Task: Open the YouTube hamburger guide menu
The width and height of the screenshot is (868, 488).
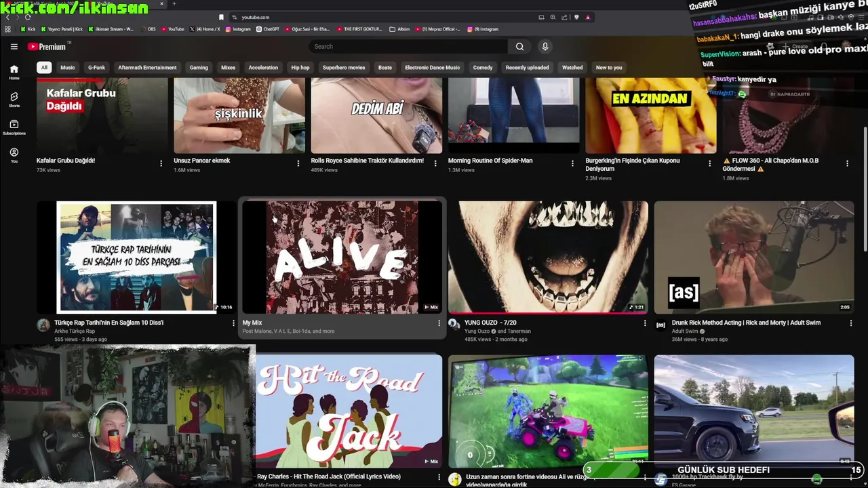Action: (x=14, y=47)
